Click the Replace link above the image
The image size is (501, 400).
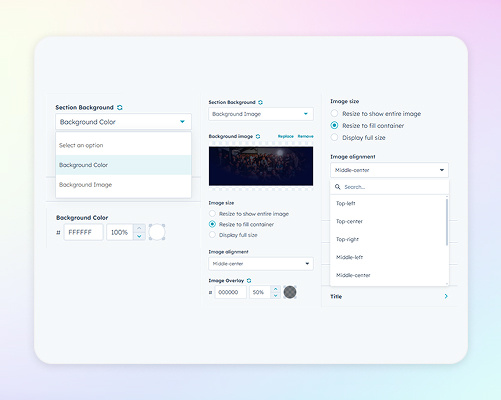point(286,136)
